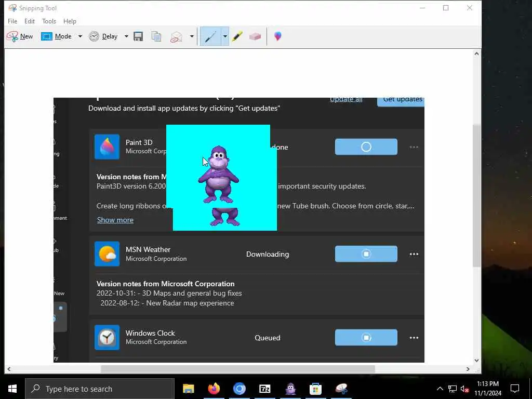
Task: Select the Highlighter tool
Action: pos(237,36)
